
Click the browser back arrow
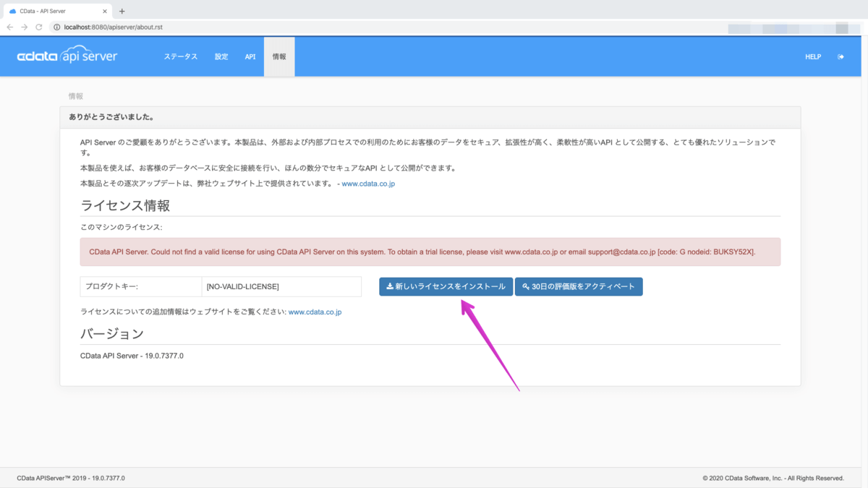click(x=10, y=27)
